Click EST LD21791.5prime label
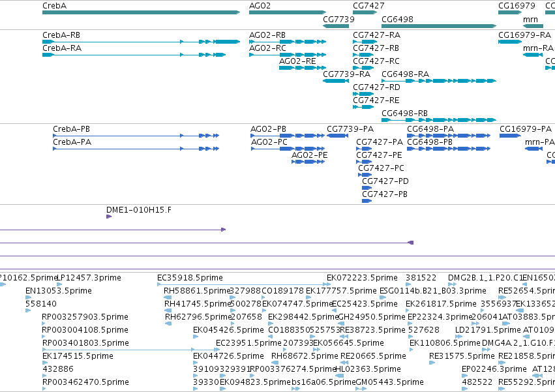Image resolution: width=555 pixels, height=392 pixels. coord(488,330)
